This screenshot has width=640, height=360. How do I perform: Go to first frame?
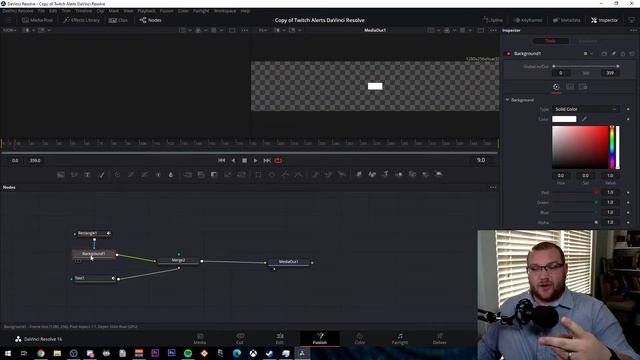pyautogui.click(x=222, y=160)
